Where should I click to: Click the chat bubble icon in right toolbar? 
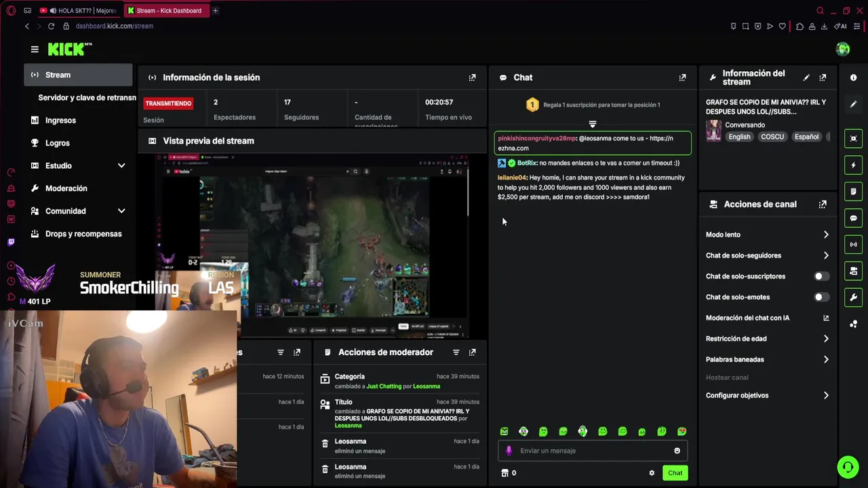(x=853, y=218)
